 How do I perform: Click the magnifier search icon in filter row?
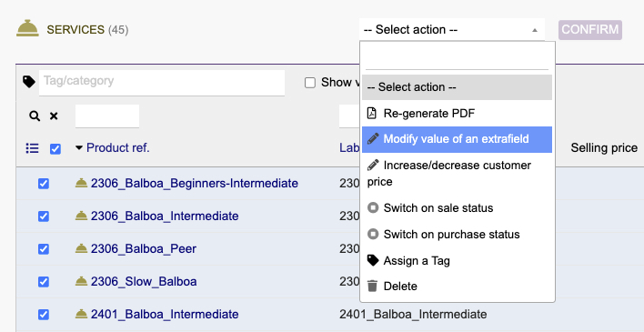[x=35, y=116]
